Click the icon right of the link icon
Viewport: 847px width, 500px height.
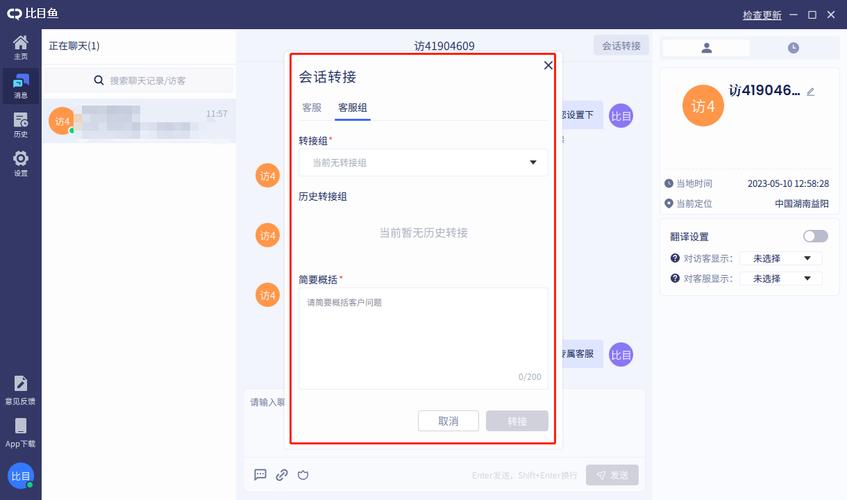[x=303, y=475]
